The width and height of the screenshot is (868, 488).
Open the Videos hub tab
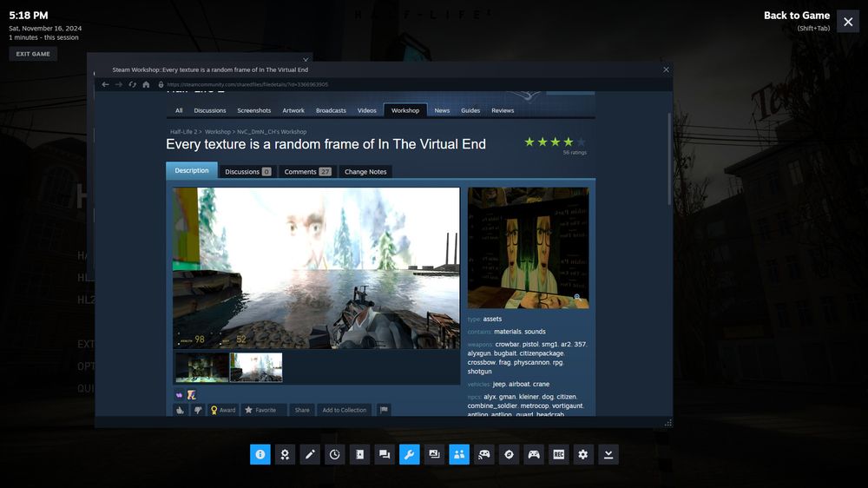367,110
